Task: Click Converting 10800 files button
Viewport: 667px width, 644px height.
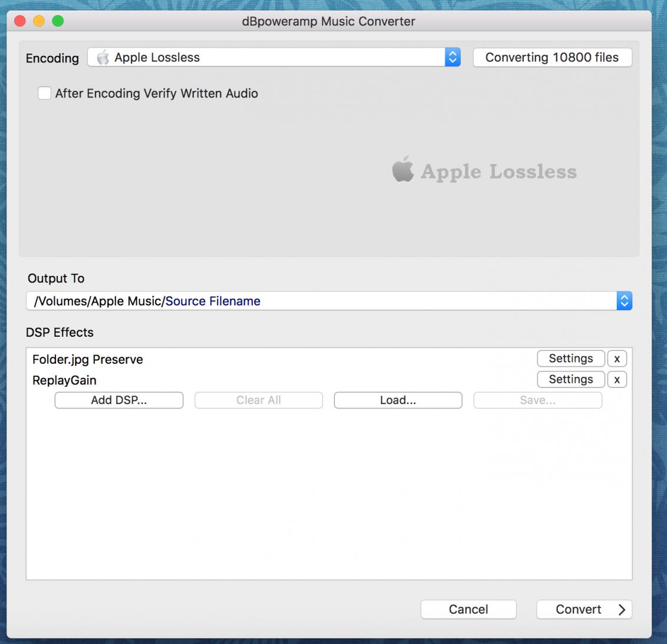Action: (x=552, y=57)
